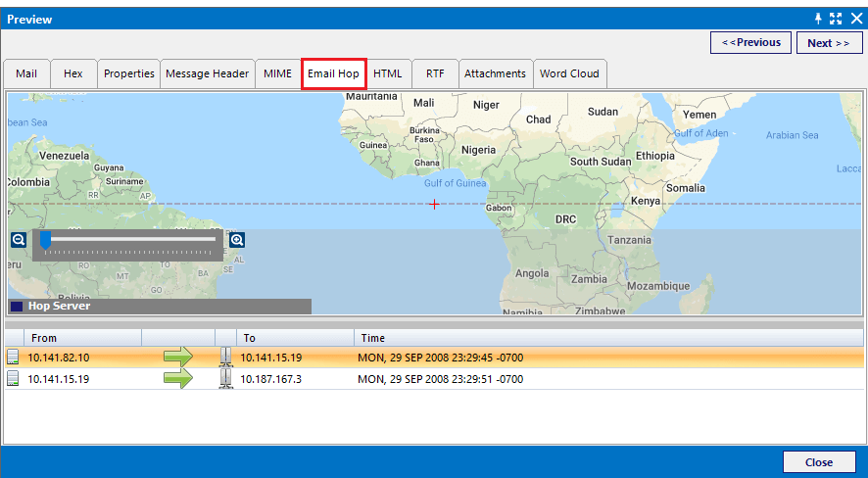Click the map zoom slider handle

pyautogui.click(x=45, y=240)
